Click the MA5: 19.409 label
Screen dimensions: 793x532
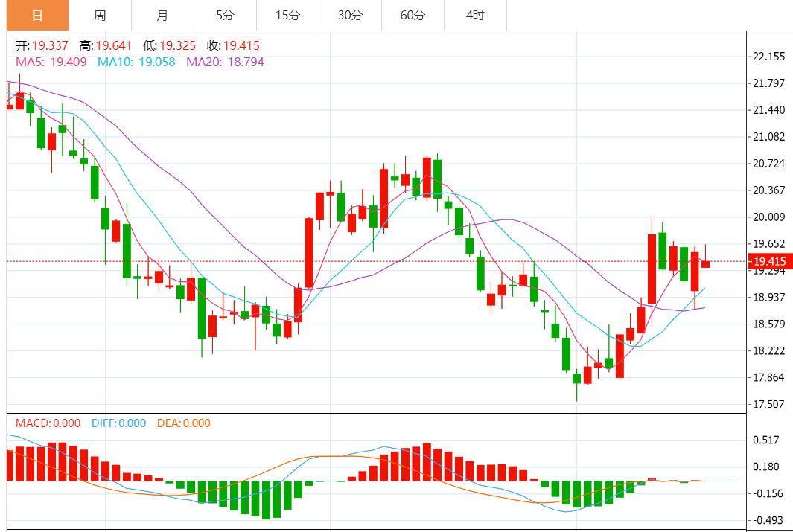click(51, 63)
